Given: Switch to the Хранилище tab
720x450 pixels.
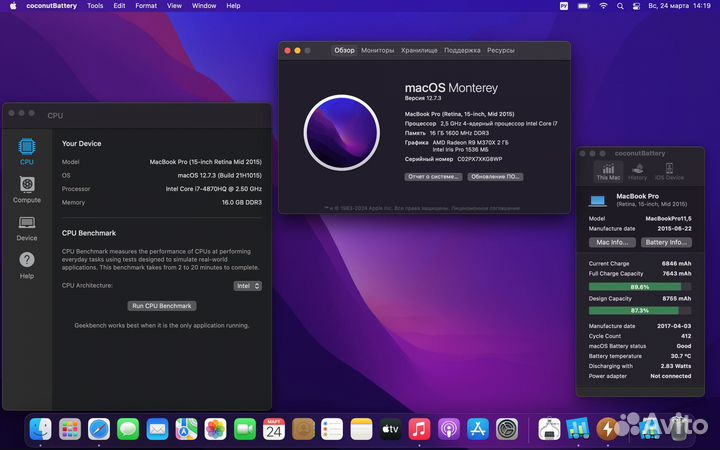Looking at the screenshot, I should tap(419, 51).
